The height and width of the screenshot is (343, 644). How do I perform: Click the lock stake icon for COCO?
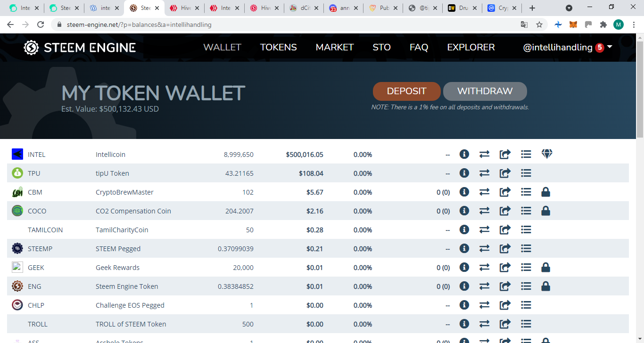pos(546,211)
